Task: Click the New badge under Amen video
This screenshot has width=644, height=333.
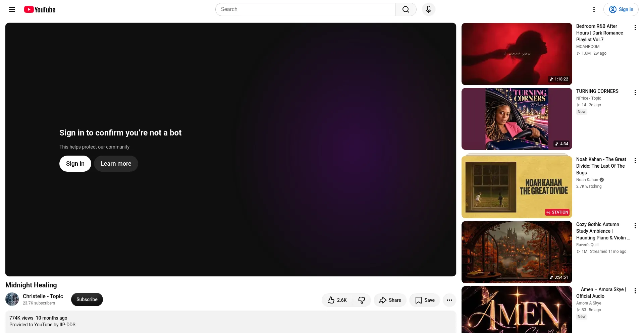Action: [582, 317]
